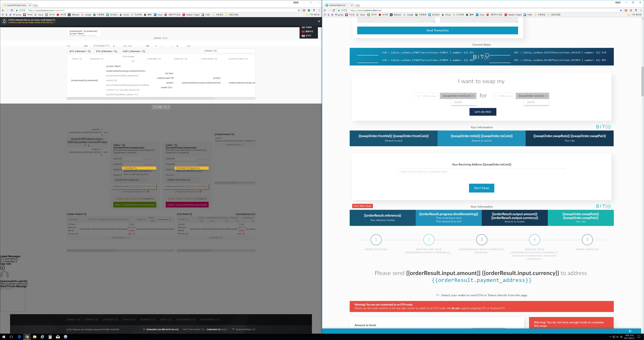Open the Trello bookmark in the Binance window

point(206,15)
